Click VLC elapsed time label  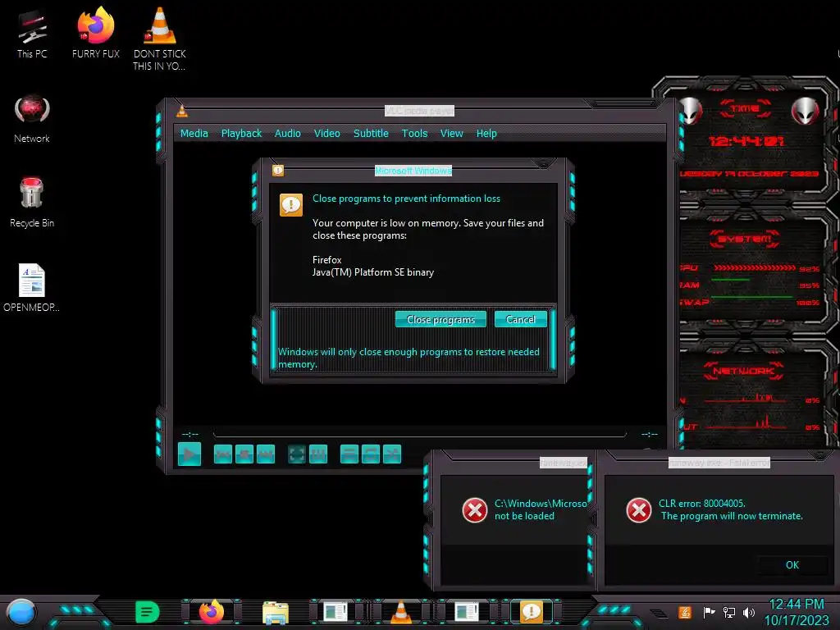click(x=190, y=434)
